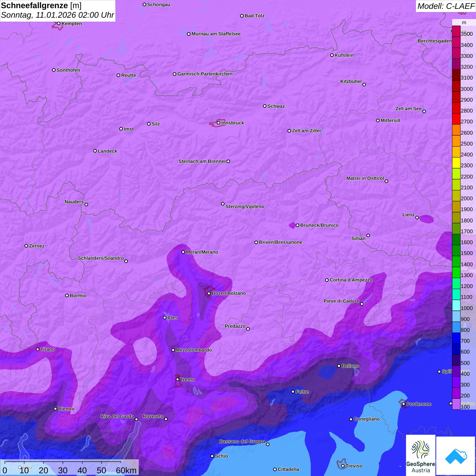Click the 'Zell am Ziller' label
Screen dimensions: 476x476
(307, 131)
